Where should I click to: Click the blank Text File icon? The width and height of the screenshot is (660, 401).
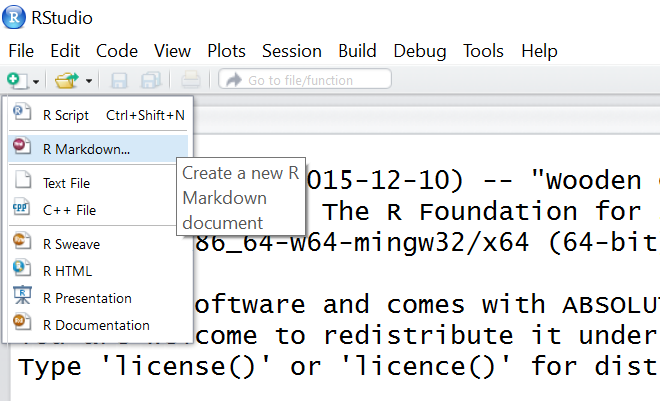pos(23,180)
